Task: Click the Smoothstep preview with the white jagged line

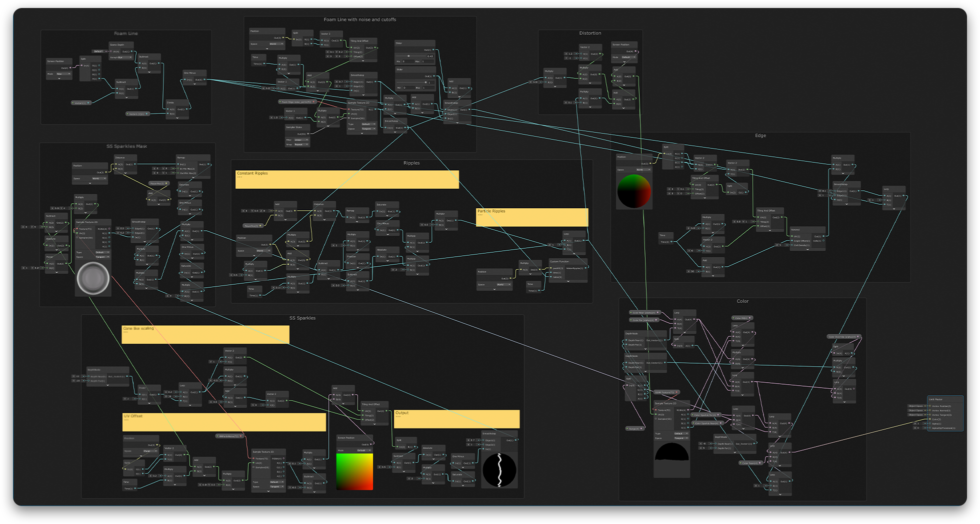Action: tap(499, 470)
